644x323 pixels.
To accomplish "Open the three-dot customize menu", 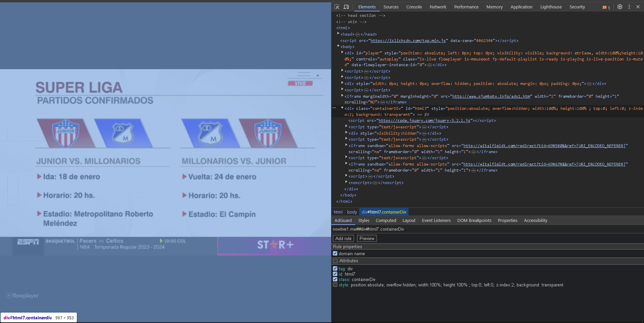I will pyautogui.click(x=629, y=7).
